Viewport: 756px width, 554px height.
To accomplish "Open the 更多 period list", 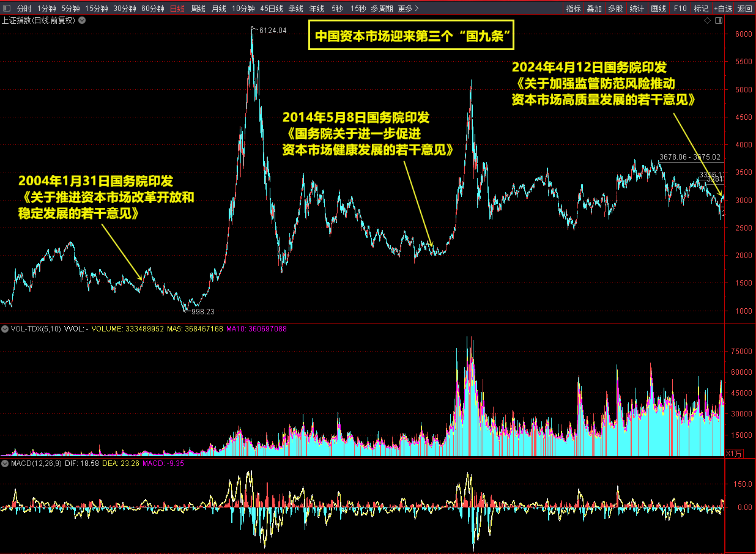I will [409, 9].
